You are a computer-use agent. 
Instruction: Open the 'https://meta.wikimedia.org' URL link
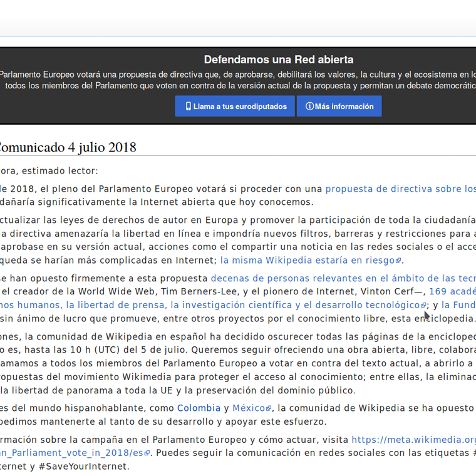414,440
